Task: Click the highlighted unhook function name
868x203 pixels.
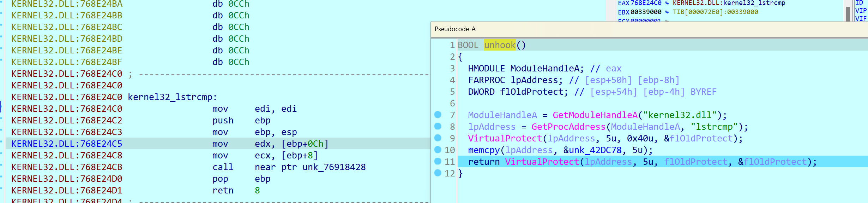Action: [x=500, y=45]
